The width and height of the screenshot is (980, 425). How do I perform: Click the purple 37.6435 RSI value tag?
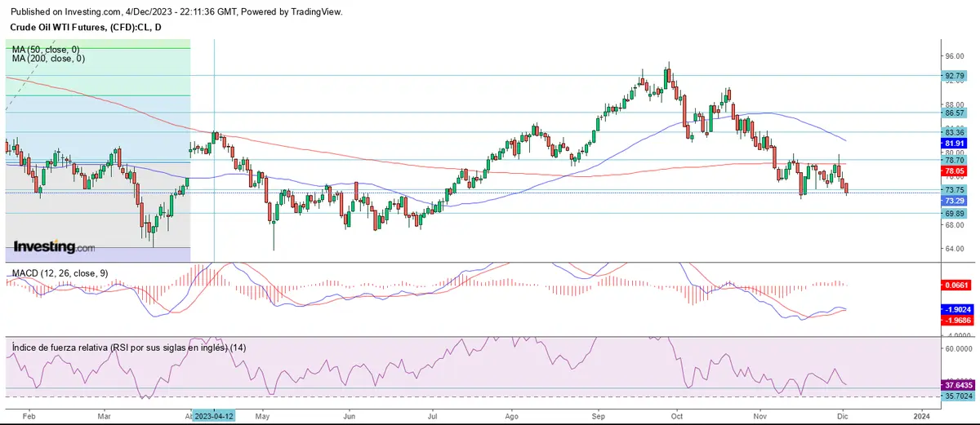tap(955, 385)
